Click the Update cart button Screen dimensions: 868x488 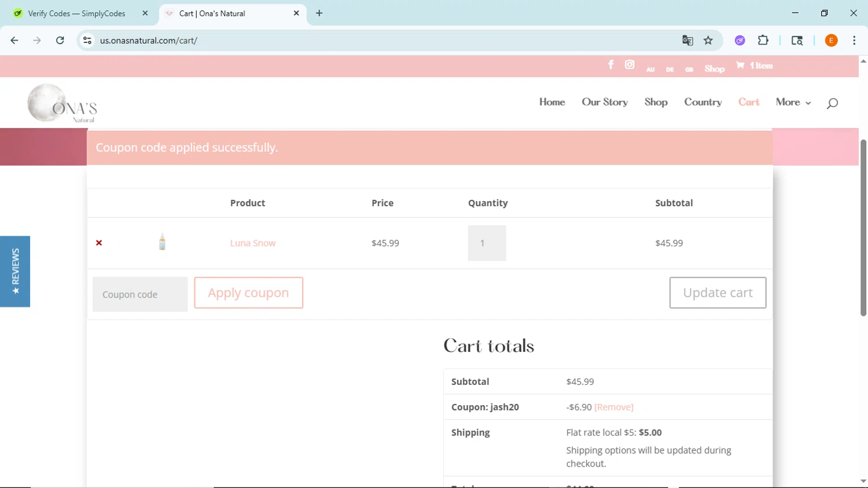tap(718, 292)
